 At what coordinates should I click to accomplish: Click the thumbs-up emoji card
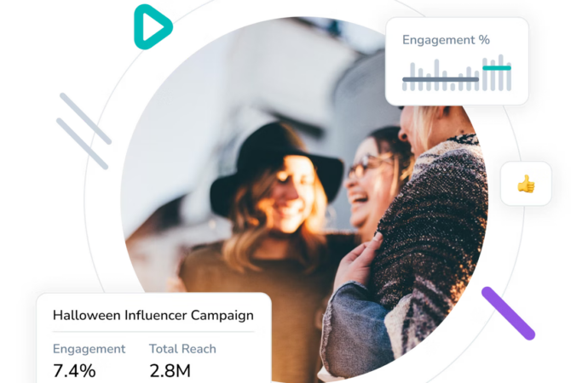pyautogui.click(x=526, y=184)
